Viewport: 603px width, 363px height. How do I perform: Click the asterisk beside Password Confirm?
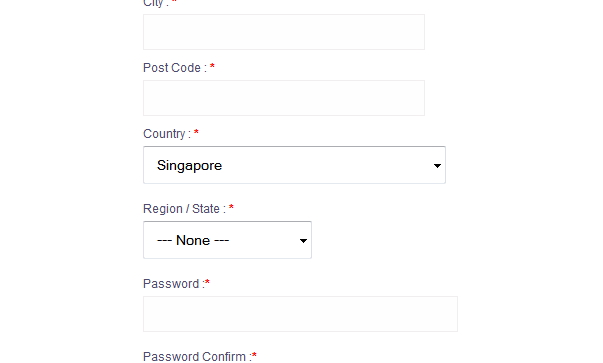pyautogui.click(x=254, y=355)
